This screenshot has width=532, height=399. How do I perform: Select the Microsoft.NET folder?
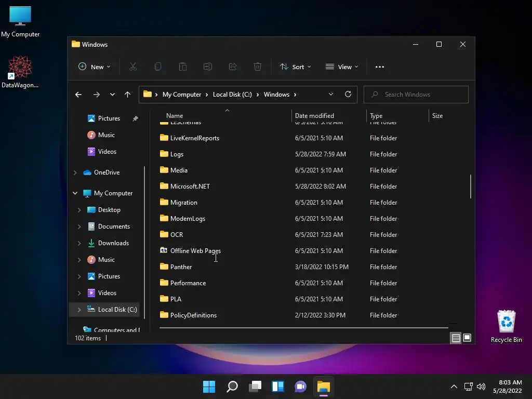tap(190, 187)
